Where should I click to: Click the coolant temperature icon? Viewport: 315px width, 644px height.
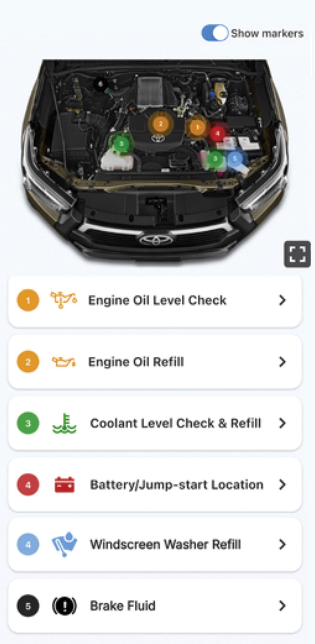point(64,423)
